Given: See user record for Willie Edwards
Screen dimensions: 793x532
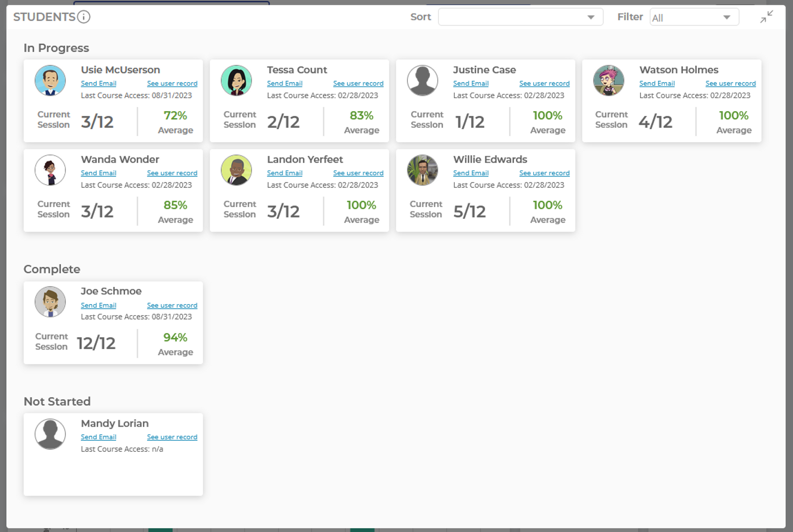Looking at the screenshot, I should tap(545, 173).
